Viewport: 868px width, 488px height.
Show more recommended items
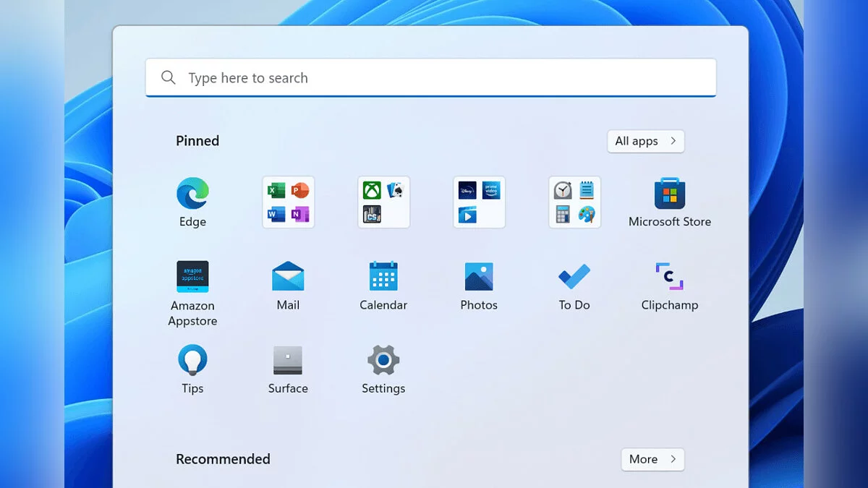[652, 459]
